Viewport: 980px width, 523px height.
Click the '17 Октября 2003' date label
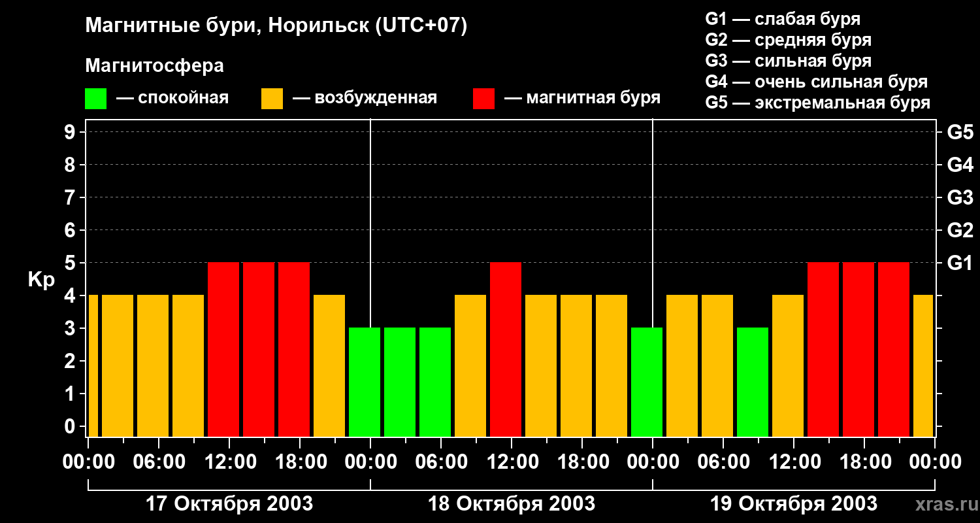(229, 504)
